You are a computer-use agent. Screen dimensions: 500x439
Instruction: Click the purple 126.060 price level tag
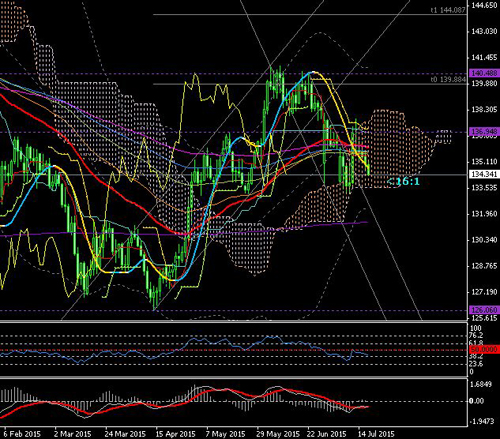484,310
